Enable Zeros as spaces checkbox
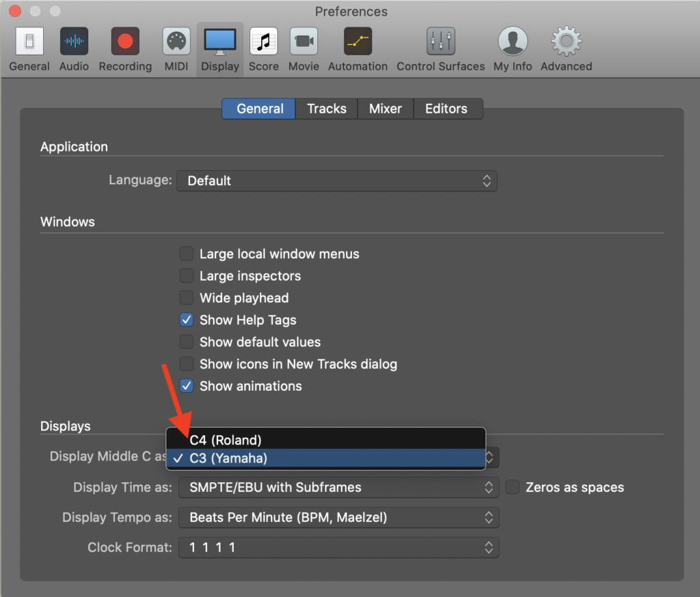 pyautogui.click(x=513, y=487)
